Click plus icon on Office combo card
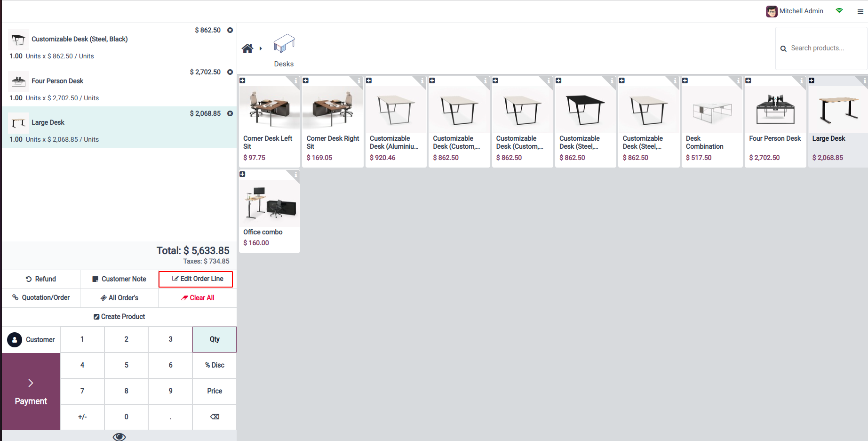The width and height of the screenshot is (868, 441). point(243,174)
